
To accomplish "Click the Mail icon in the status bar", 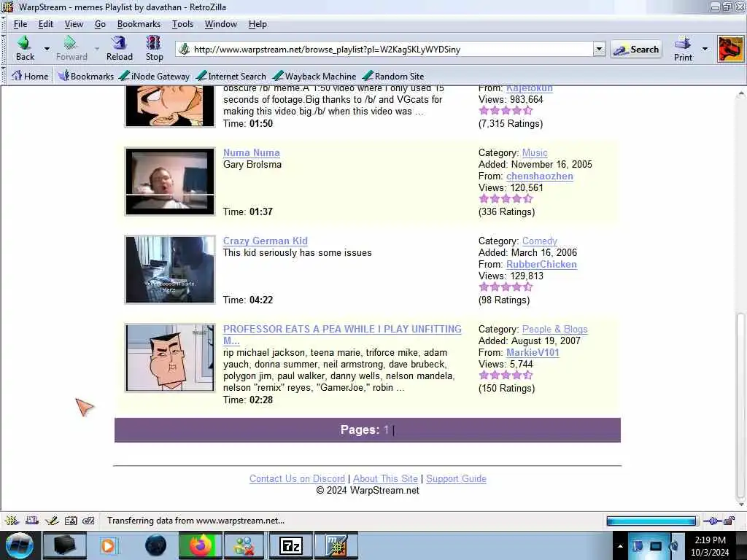I will (x=31, y=521).
